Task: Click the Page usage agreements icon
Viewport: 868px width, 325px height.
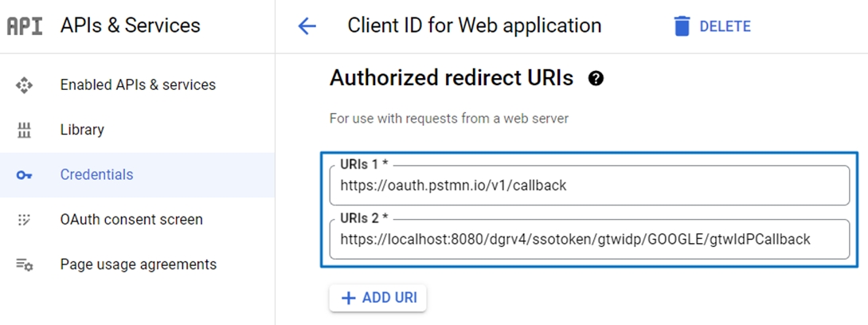Action: point(25,264)
